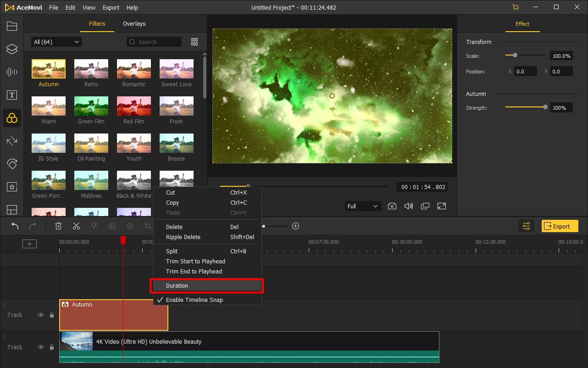Screen dimensions: 588x368
Task: Disable Enable Timeline Snap option
Action: point(194,300)
